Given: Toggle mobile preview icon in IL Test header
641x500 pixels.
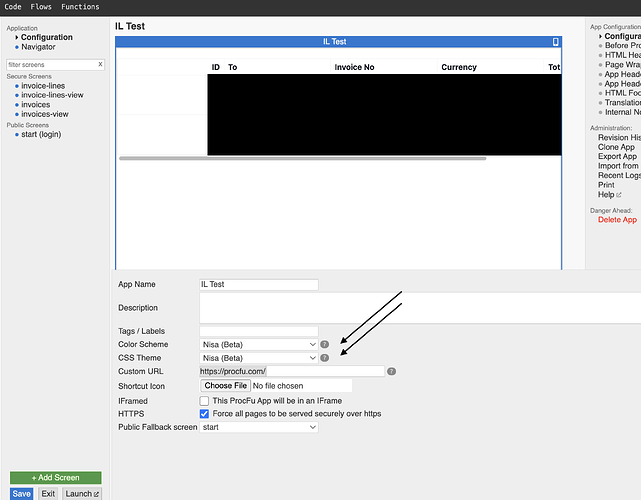Looking at the screenshot, I should [x=555, y=42].
